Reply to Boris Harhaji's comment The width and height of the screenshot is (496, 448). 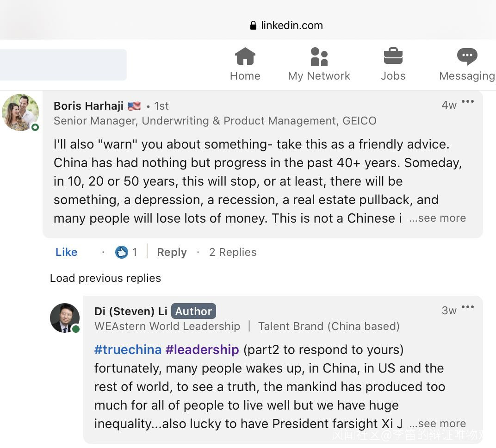[x=172, y=252]
